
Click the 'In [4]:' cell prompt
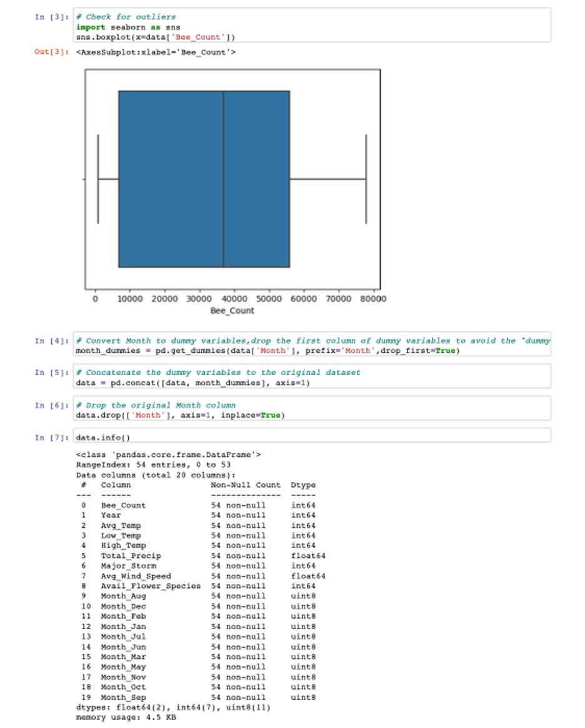51,341
